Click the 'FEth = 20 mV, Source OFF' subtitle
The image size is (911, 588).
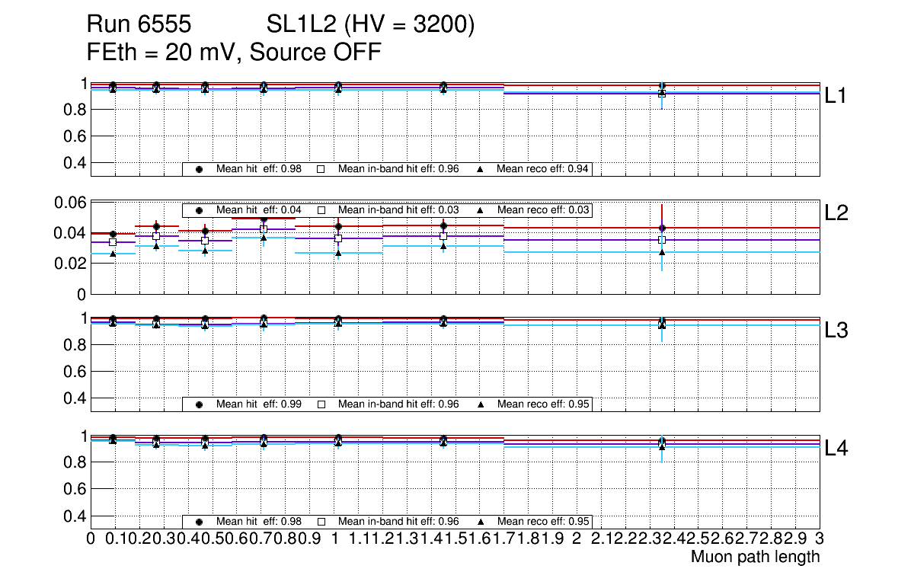pos(234,53)
